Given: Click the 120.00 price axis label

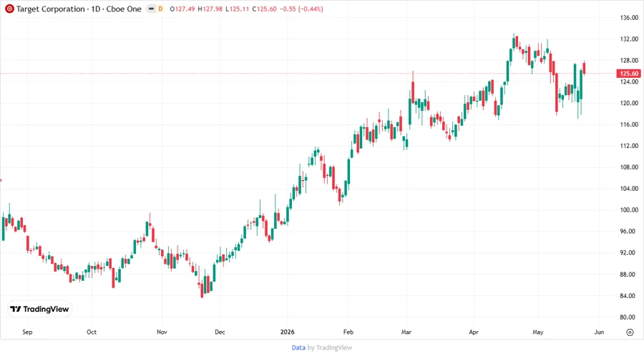Looking at the screenshot, I should (x=629, y=103).
